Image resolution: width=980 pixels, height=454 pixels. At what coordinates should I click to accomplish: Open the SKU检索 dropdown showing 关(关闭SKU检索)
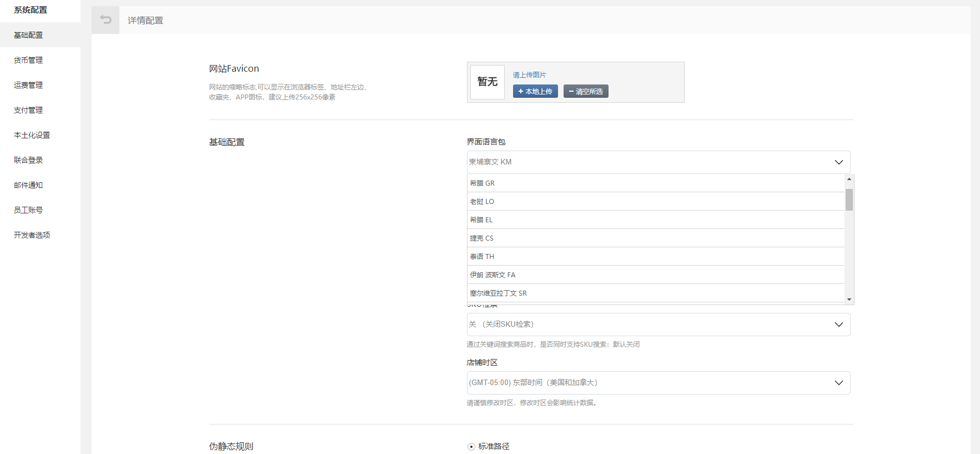[x=659, y=325]
